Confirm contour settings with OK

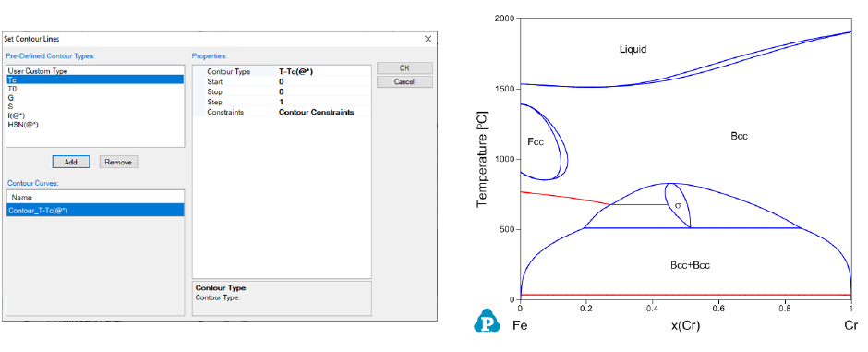tap(404, 67)
